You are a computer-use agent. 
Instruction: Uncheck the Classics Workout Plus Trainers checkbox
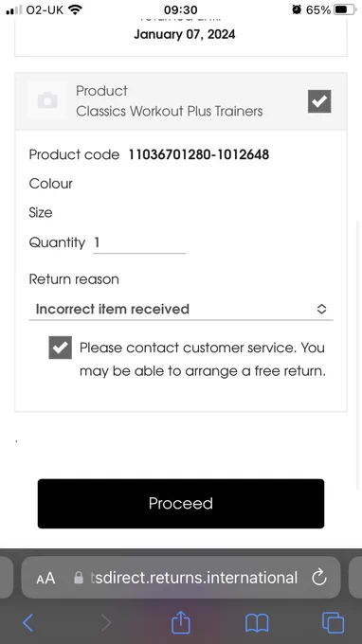[x=319, y=101]
